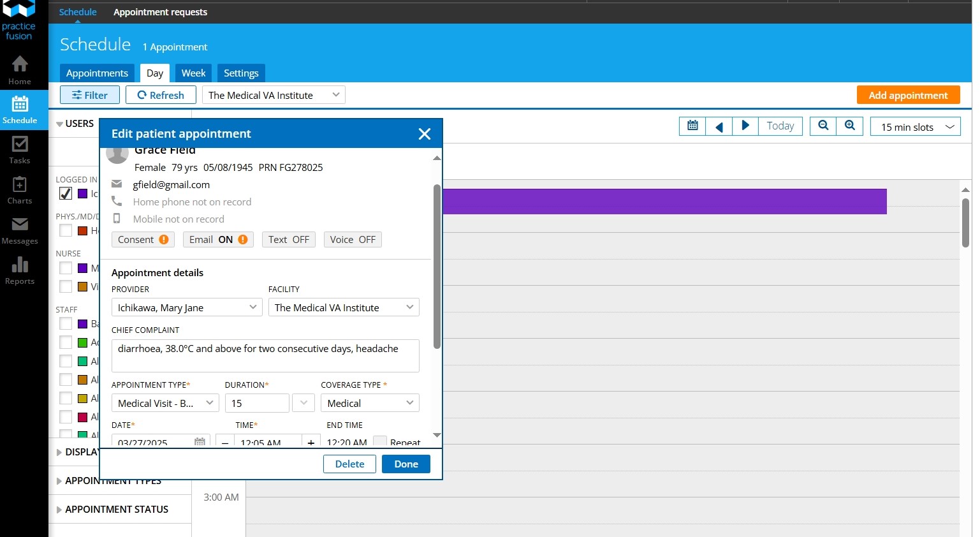The width and height of the screenshot is (980, 537).
Task: Open the facility dropdown beside Refresh
Action: [274, 95]
